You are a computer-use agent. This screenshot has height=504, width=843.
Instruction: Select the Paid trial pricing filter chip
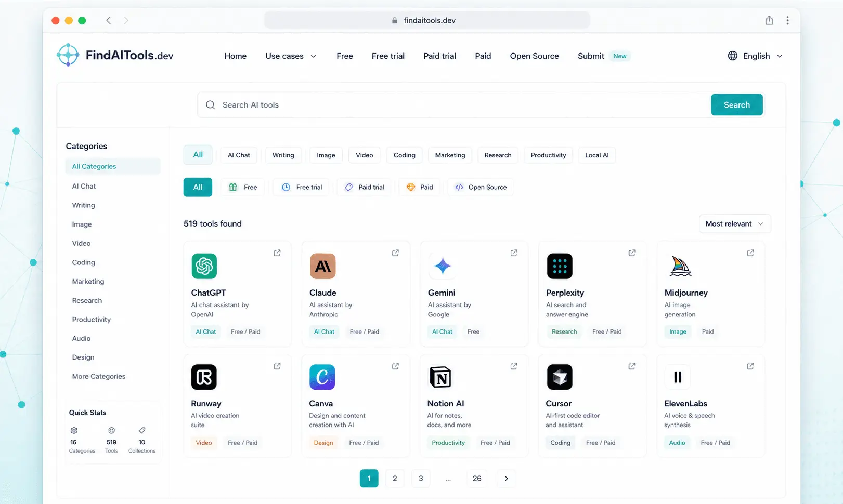pos(365,187)
